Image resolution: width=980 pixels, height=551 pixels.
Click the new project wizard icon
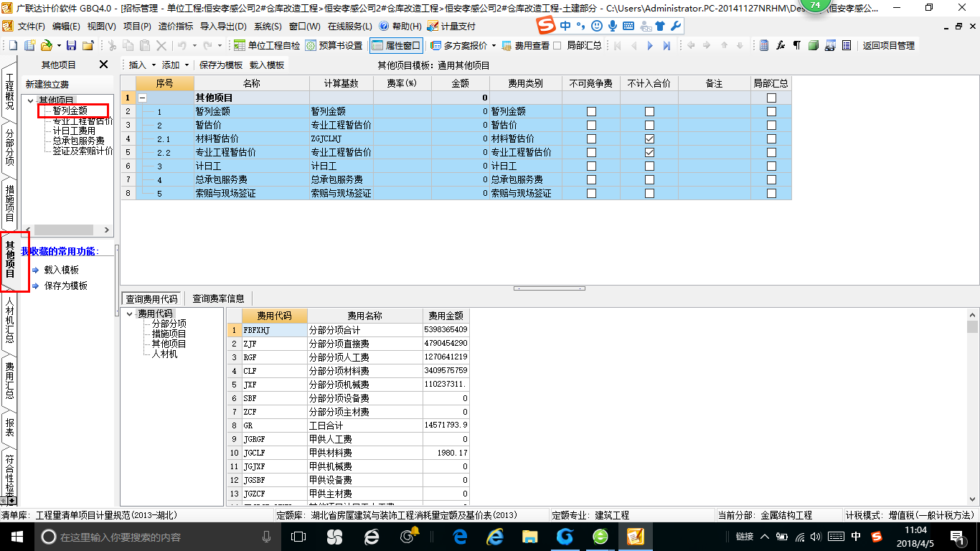tap(29, 45)
